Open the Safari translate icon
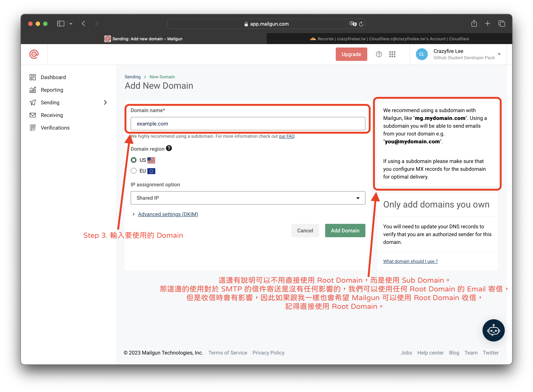Image resolution: width=533 pixels, height=392 pixels. 353,24
